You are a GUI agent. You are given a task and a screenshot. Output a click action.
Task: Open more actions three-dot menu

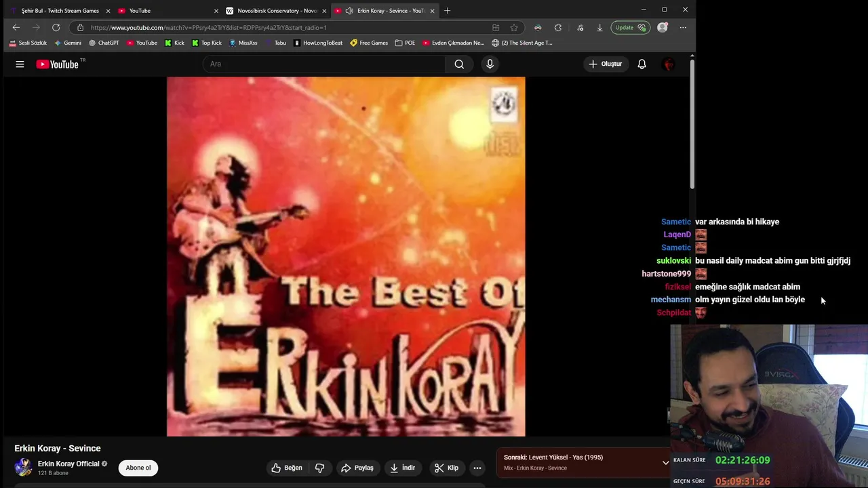(x=477, y=468)
